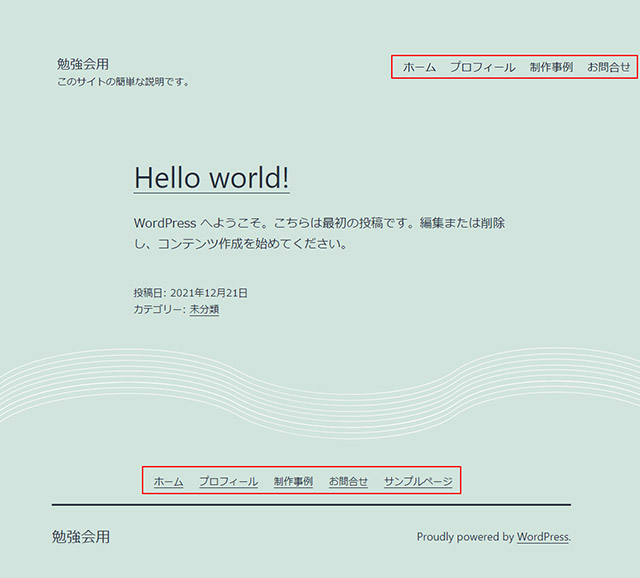Click the 勉強会用 site title in header
640x578 pixels.
pyautogui.click(x=83, y=64)
